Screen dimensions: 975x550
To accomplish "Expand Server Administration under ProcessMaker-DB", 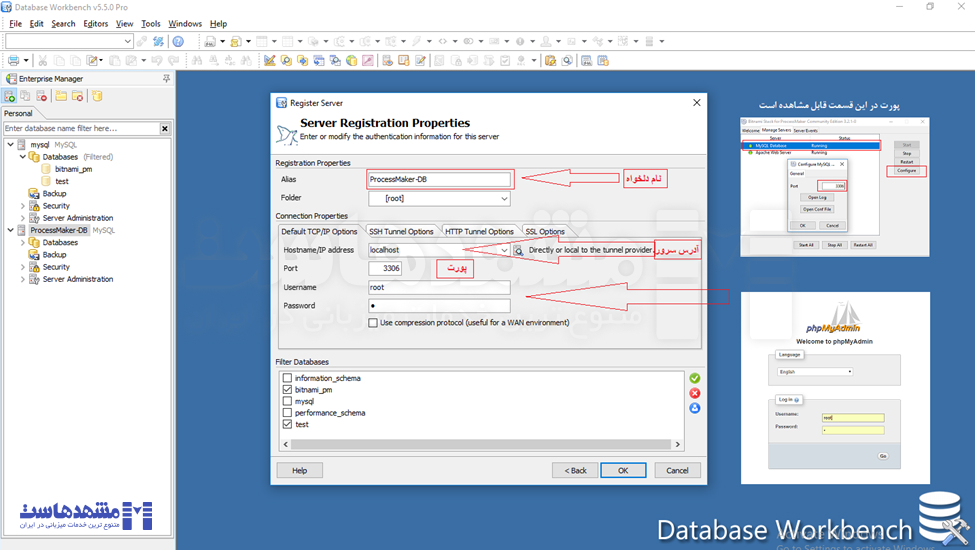I will pos(23,279).
